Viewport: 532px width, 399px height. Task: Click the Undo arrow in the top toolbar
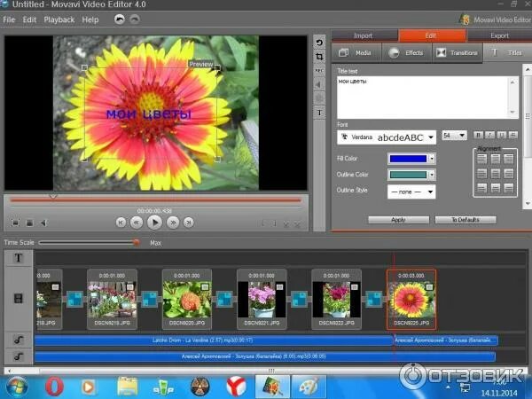pyautogui.click(x=120, y=20)
